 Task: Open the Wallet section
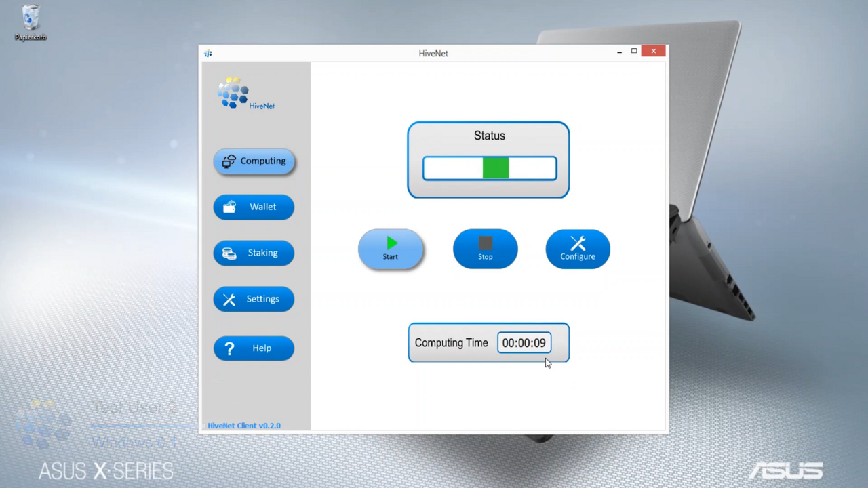(x=254, y=207)
